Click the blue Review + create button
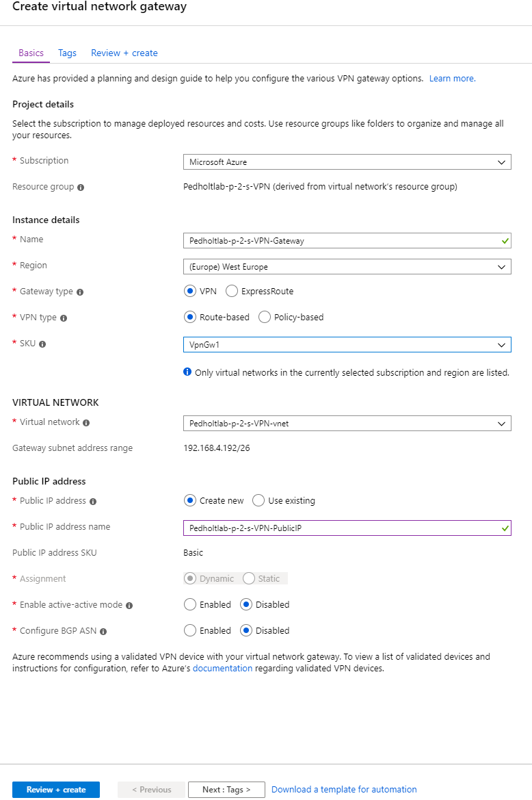532x800 pixels. pos(56,789)
